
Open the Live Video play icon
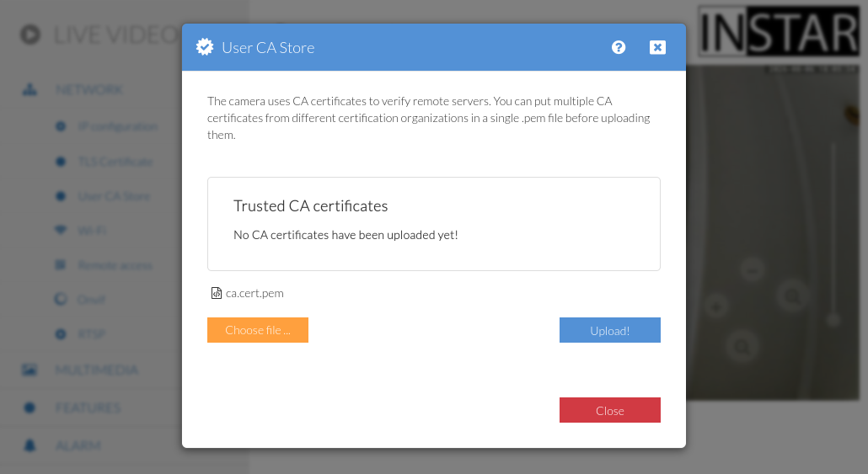point(30,35)
